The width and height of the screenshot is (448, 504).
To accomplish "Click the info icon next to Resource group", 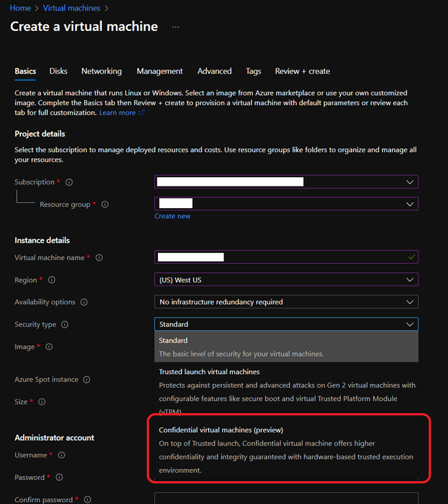I will [x=105, y=205].
